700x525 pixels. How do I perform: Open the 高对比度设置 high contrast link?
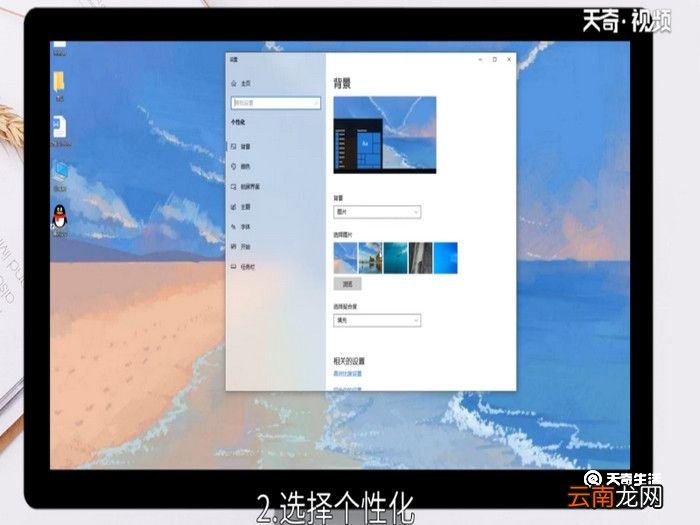point(347,374)
